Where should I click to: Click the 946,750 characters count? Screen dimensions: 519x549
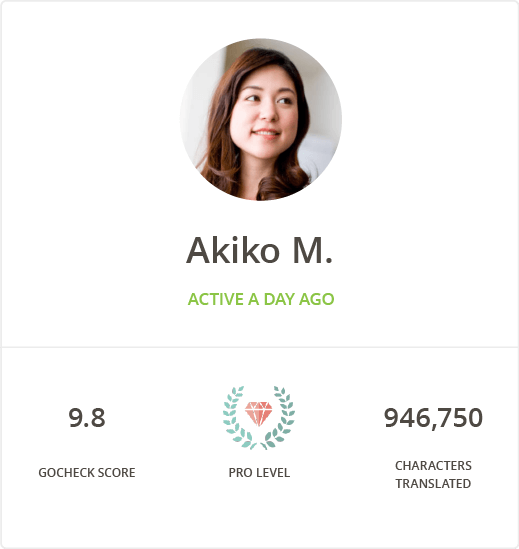coord(433,418)
